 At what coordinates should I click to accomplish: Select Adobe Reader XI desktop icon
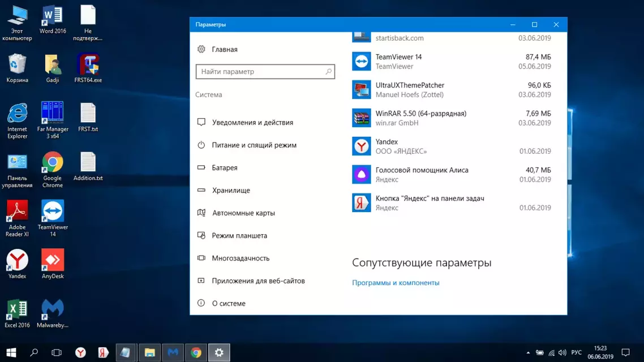point(17,219)
